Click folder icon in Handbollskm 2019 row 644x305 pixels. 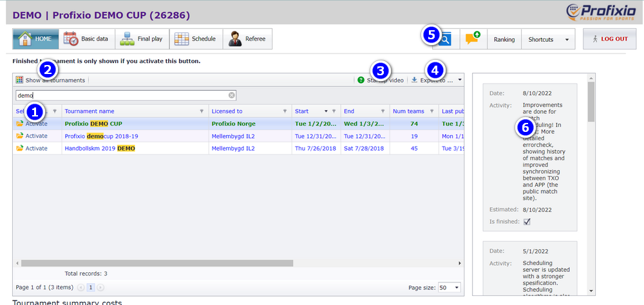[19, 148]
